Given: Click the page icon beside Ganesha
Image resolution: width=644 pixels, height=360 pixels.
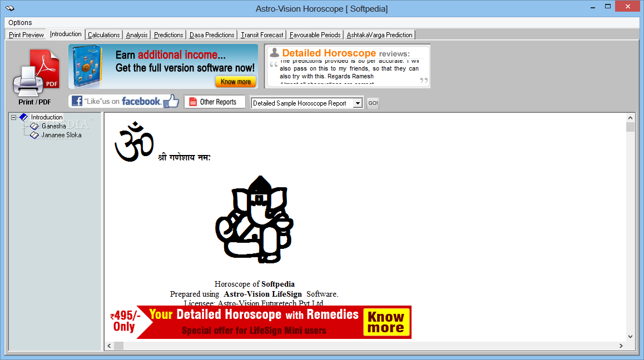Looking at the screenshot, I should coord(34,127).
